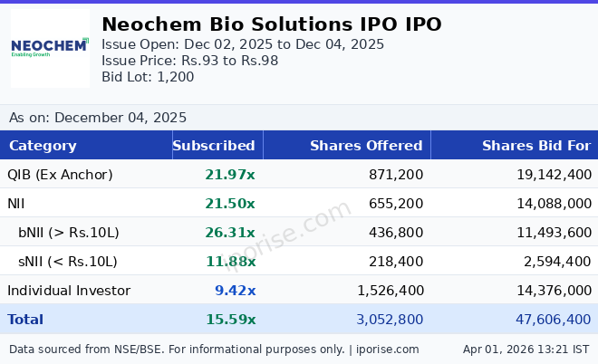This screenshot has width=598, height=364.
Task: Select the bNII (> Rs.10L) row
Action: [x=69, y=233]
